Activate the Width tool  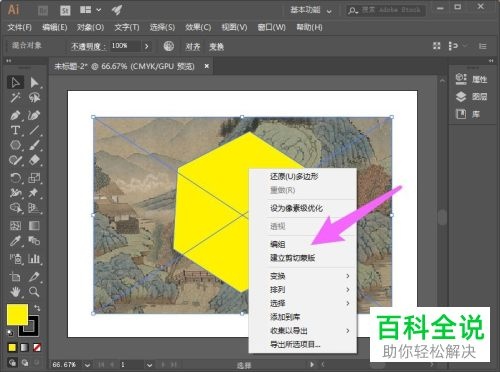click(x=15, y=193)
